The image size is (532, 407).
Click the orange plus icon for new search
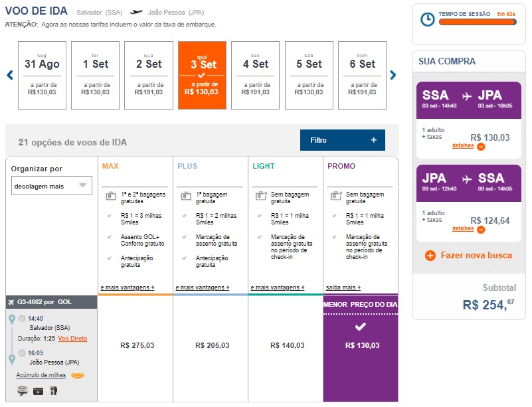(430, 256)
